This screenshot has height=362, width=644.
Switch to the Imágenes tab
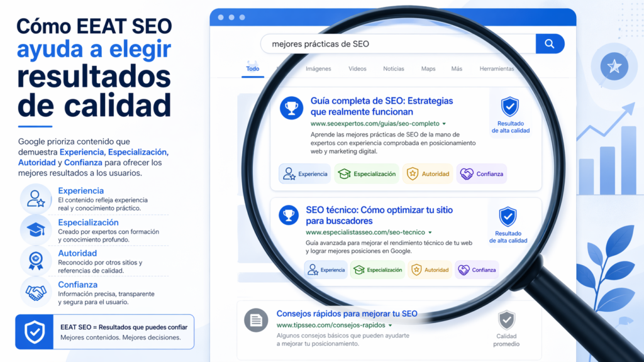click(x=319, y=69)
